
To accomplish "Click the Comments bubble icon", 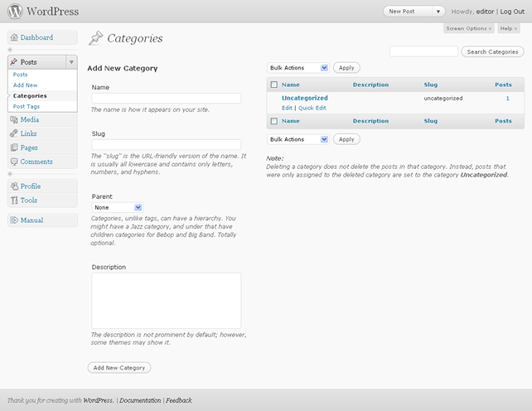I will 14,162.
